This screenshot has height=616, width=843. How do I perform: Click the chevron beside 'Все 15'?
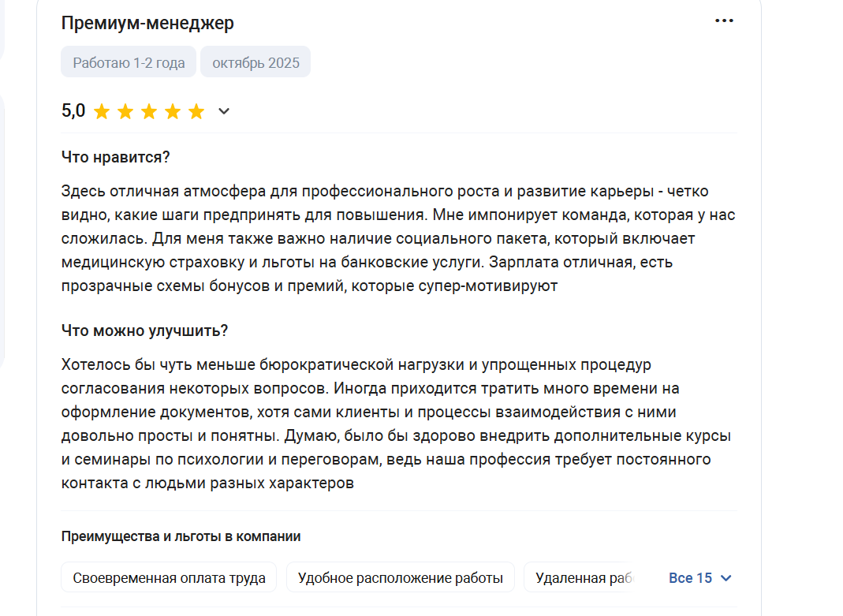(x=726, y=578)
